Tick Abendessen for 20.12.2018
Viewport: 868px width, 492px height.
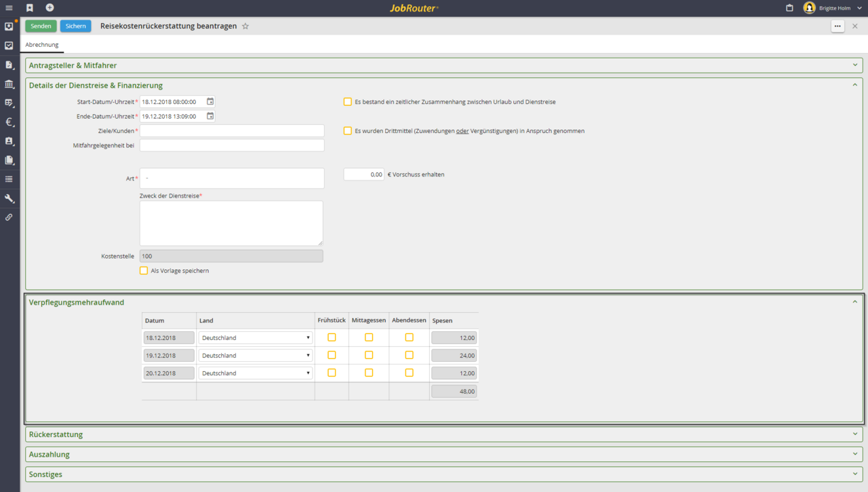(x=409, y=373)
